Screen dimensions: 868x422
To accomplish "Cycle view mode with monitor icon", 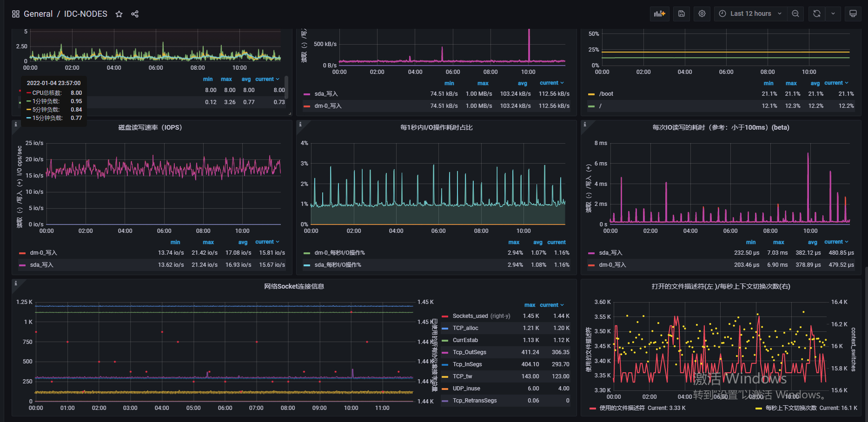I will pos(853,13).
